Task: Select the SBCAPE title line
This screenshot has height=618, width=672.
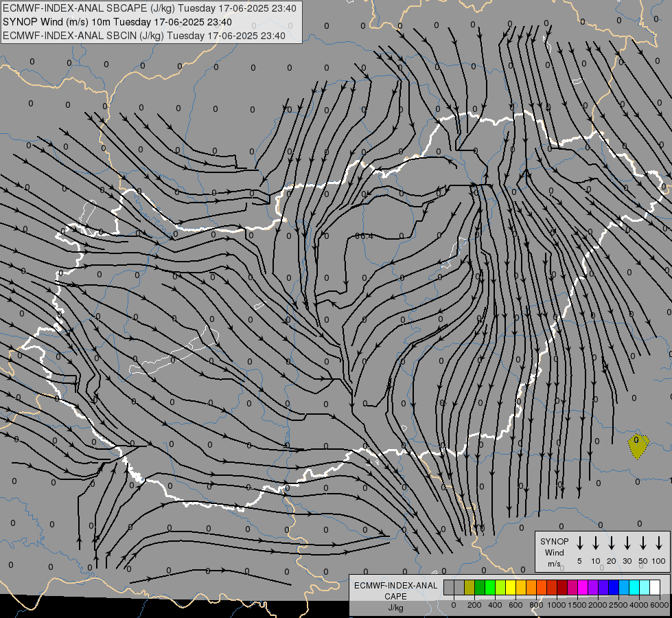Action: 149,8
